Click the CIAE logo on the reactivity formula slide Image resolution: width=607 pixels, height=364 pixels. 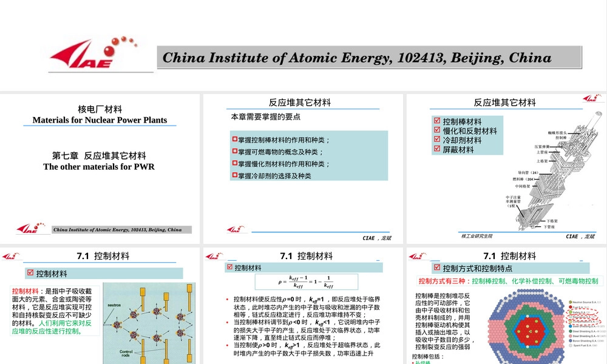pos(214,255)
